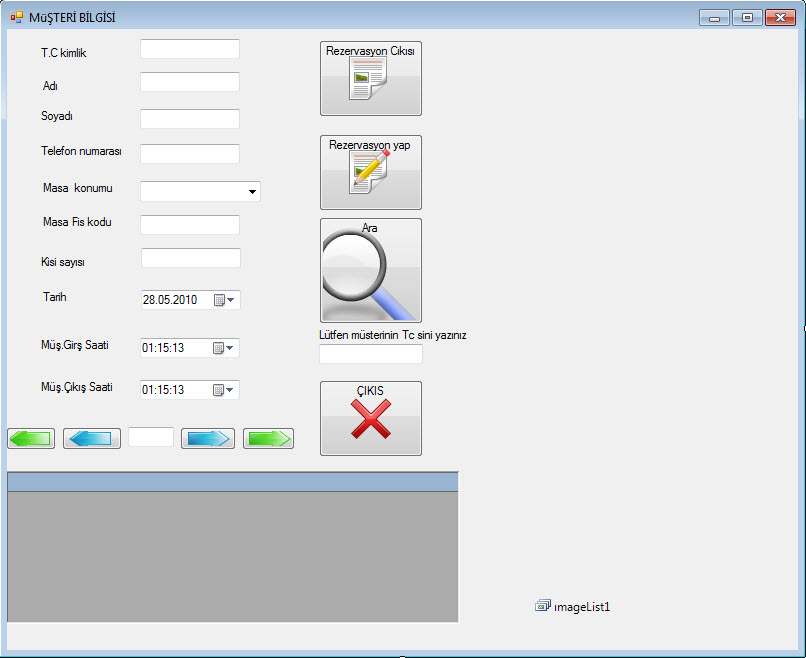This screenshot has width=806, height=658.
Task: Select the imageList1 component icon
Action: click(x=543, y=606)
